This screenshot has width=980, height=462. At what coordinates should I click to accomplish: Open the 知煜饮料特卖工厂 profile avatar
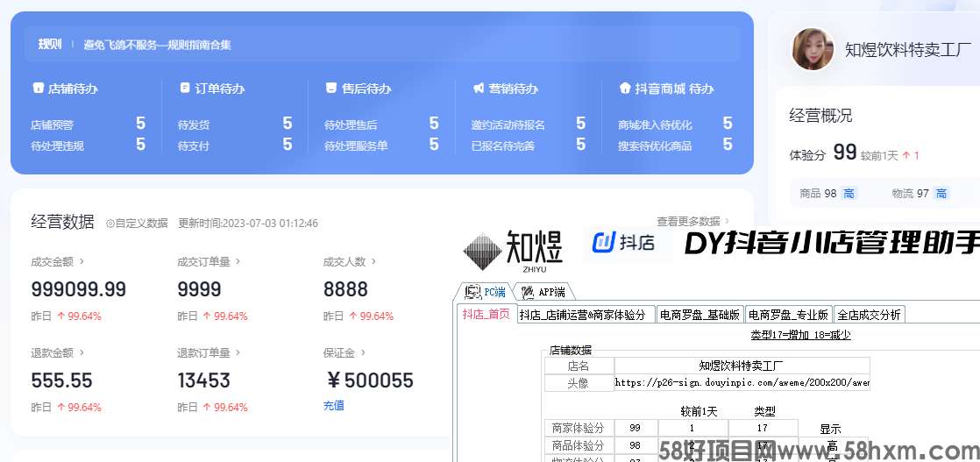[813, 49]
